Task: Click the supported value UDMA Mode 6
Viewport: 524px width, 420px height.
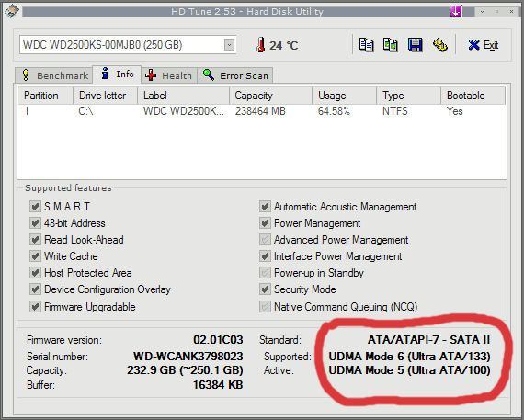Action: click(409, 357)
